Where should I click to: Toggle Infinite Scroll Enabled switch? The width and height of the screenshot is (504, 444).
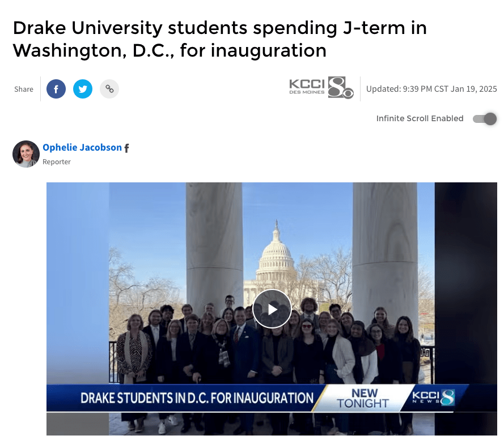click(485, 119)
